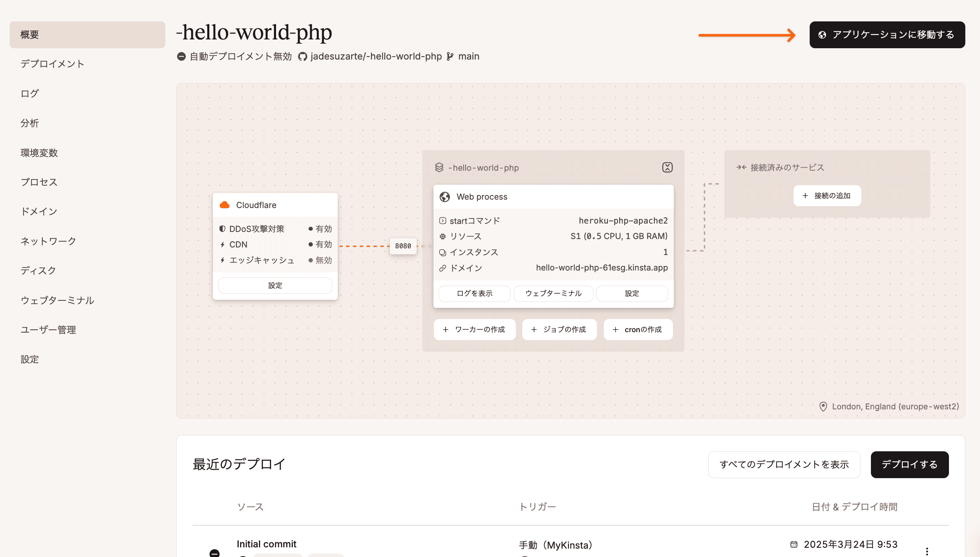Open 設定 at sidebar bottom
Image resolution: width=980 pixels, height=557 pixels.
click(x=30, y=359)
